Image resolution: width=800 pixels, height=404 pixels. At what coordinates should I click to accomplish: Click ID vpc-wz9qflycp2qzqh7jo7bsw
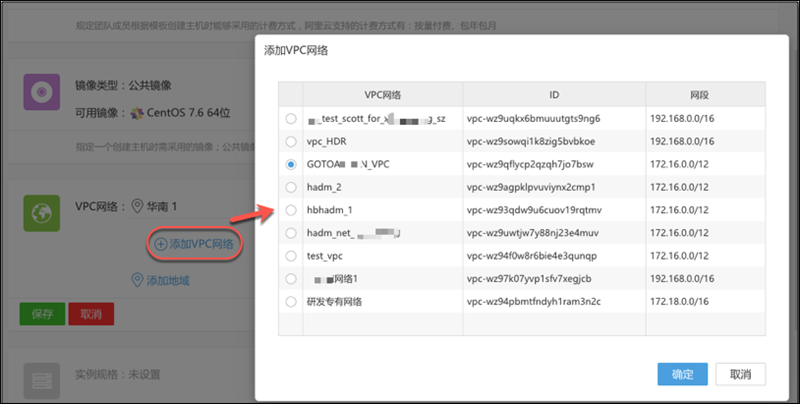coord(530,164)
